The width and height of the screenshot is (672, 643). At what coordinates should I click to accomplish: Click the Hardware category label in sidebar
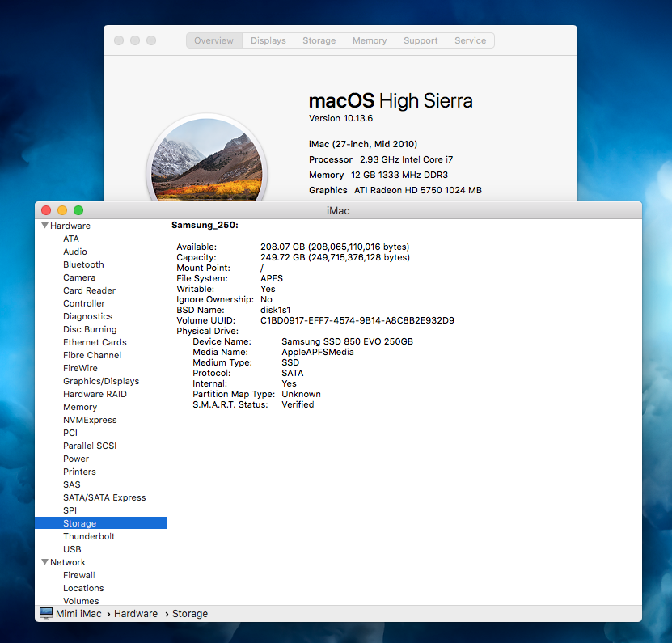[70, 226]
